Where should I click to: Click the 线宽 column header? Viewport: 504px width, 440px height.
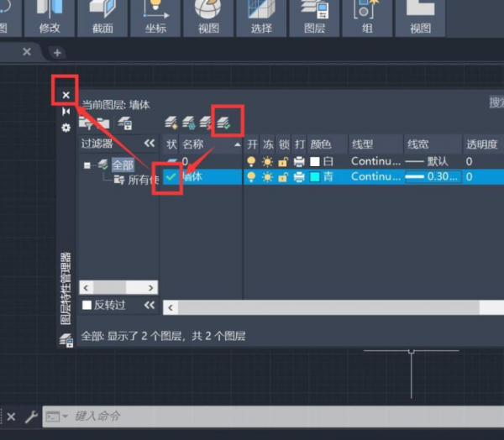click(x=433, y=144)
